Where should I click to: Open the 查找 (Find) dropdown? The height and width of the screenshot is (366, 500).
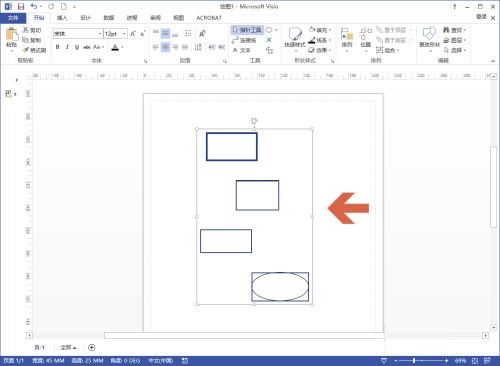tap(454, 30)
